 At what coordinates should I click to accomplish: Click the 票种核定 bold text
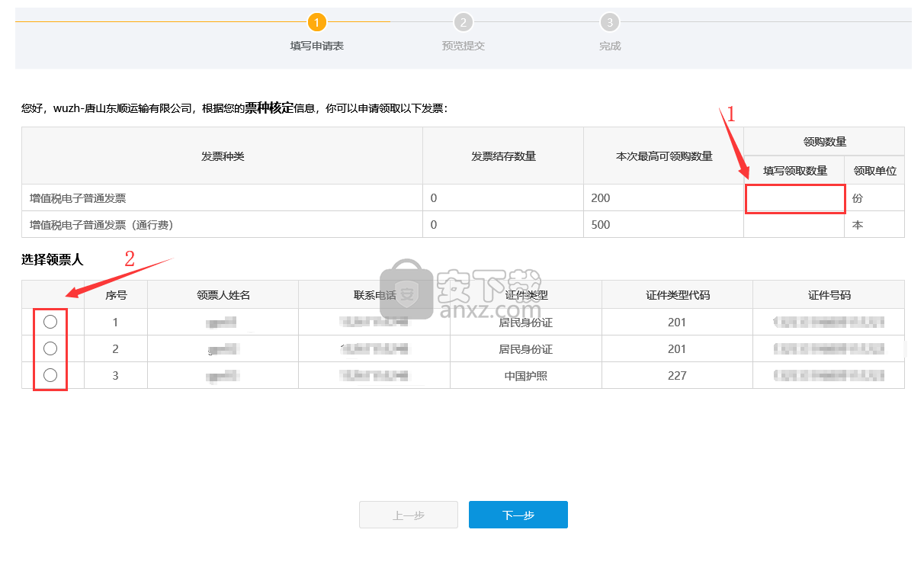tap(268, 108)
